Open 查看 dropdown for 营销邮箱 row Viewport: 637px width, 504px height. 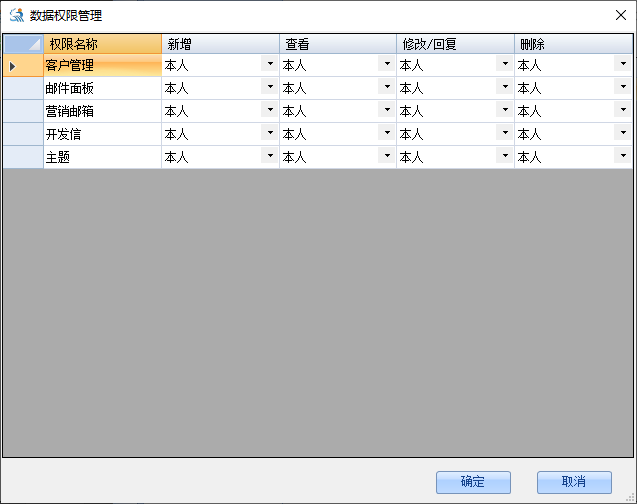pyautogui.click(x=387, y=110)
